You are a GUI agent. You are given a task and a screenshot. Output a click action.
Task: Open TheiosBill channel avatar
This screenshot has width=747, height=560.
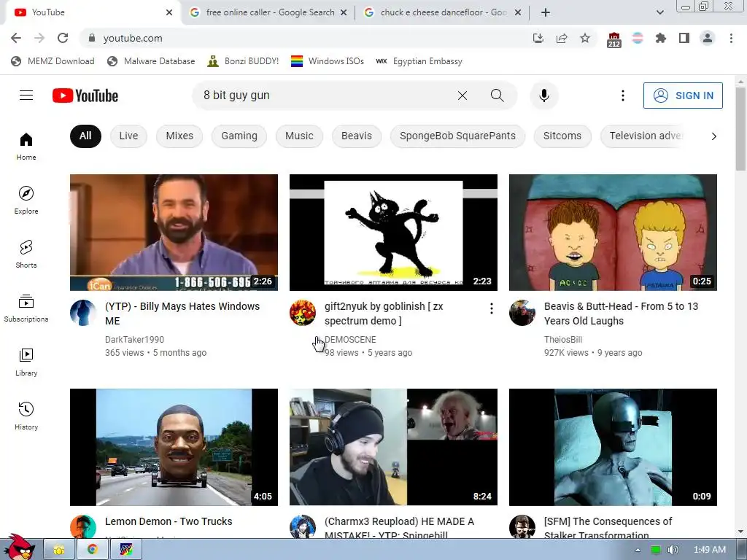tap(522, 313)
